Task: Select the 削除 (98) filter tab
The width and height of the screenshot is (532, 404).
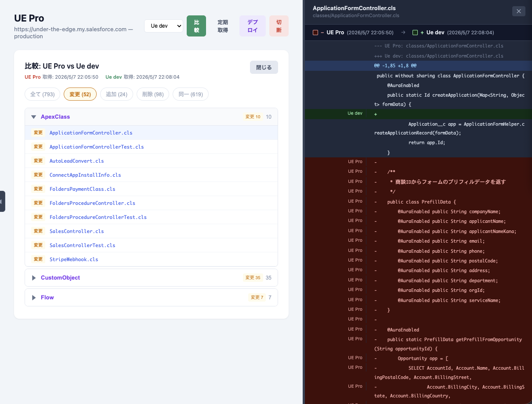Action: coord(153,94)
